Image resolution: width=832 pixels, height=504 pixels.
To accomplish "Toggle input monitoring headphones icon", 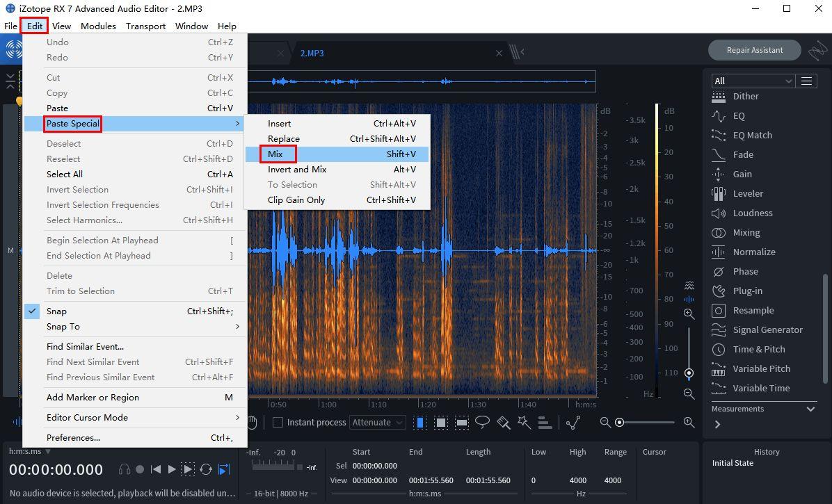I will click(124, 469).
